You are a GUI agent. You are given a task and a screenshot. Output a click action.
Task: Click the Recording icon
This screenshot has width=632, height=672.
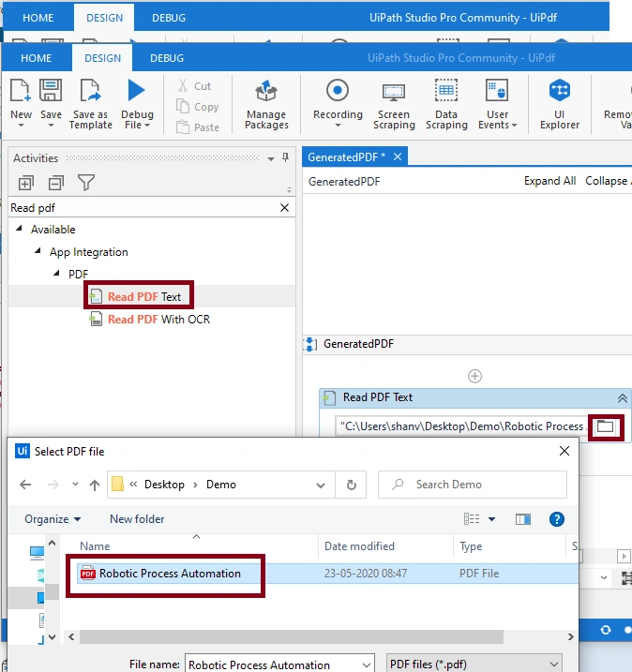(338, 90)
